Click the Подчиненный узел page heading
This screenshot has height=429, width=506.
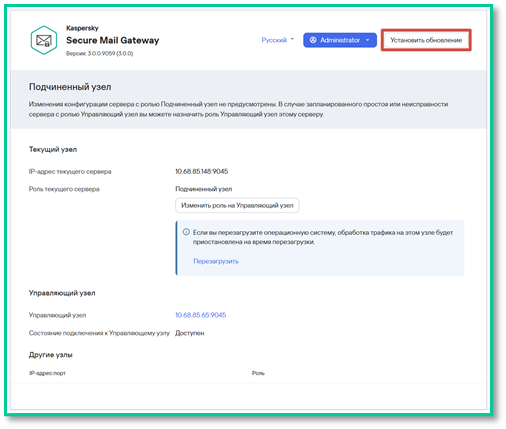click(70, 87)
